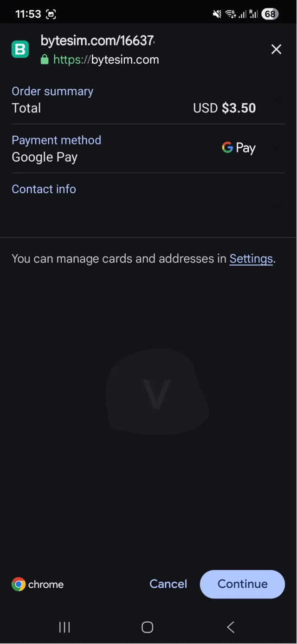Close the payment sheet
The width and height of the screenshot is (297, 644).
[276, 49]
